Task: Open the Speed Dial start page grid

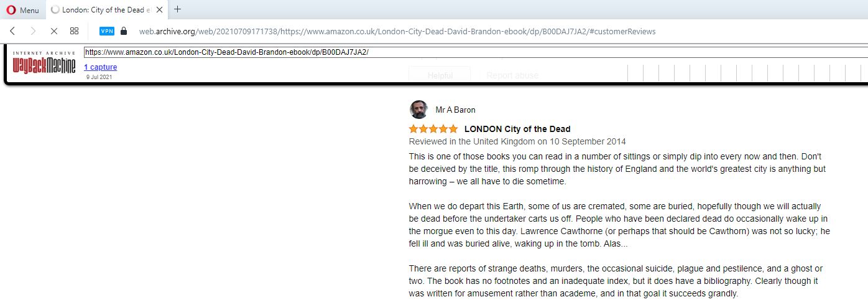Action: tap(74, 31)
